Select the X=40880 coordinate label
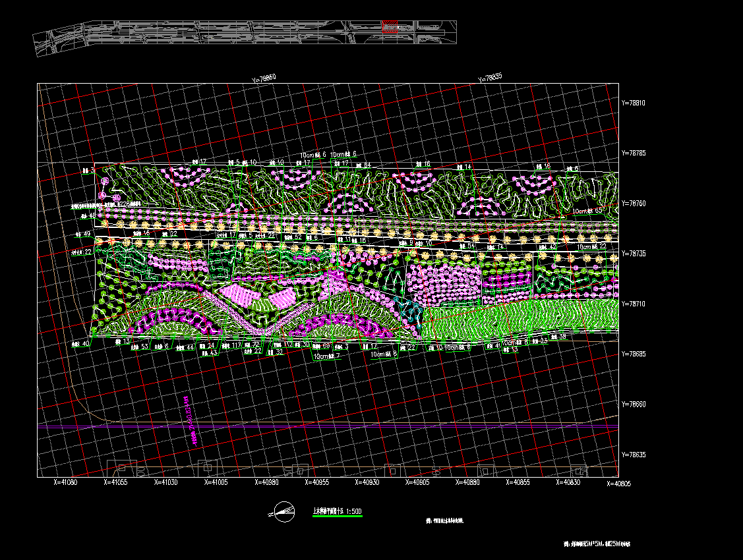Screen dimensions: 743x560 (x=467, y=482)
